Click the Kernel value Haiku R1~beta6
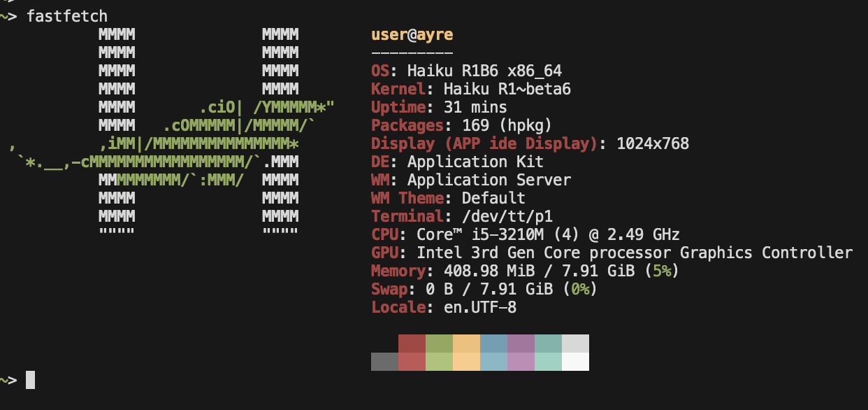 [x=489, y=89]
